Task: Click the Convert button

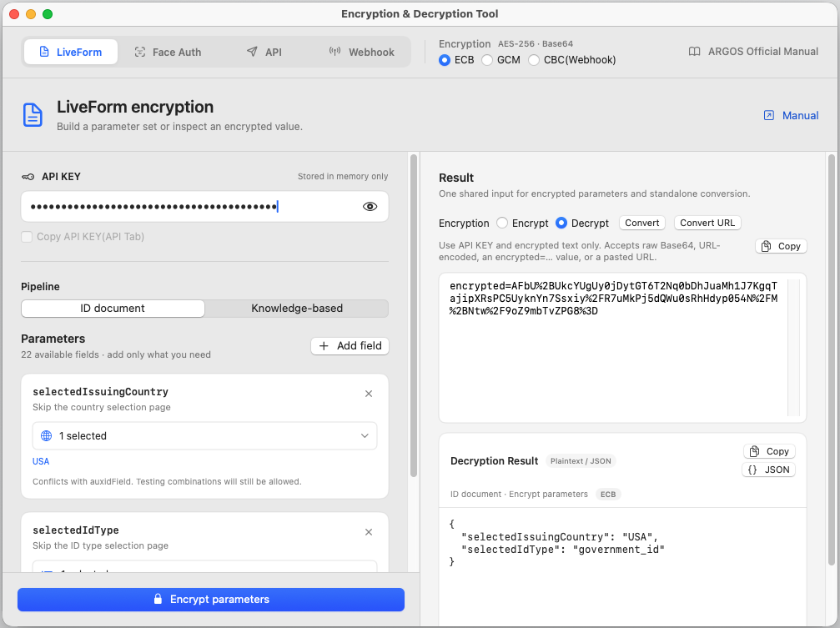Action: tap(642, 223)
